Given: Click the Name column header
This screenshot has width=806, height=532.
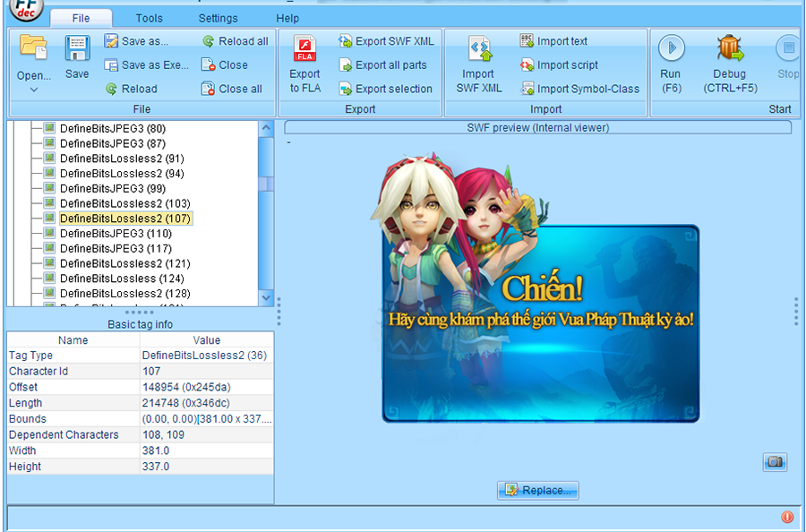Looking at the screenshot, I should pos(73,340).
